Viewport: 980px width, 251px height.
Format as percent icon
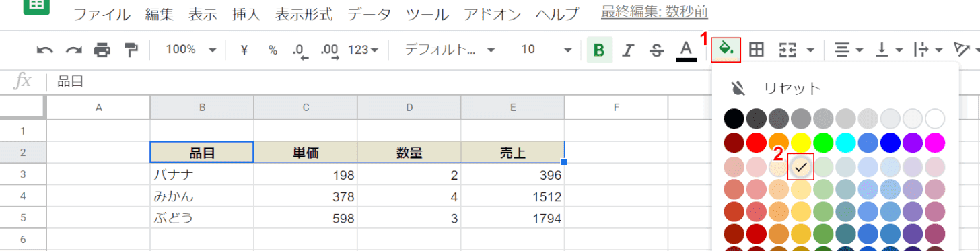273,50
